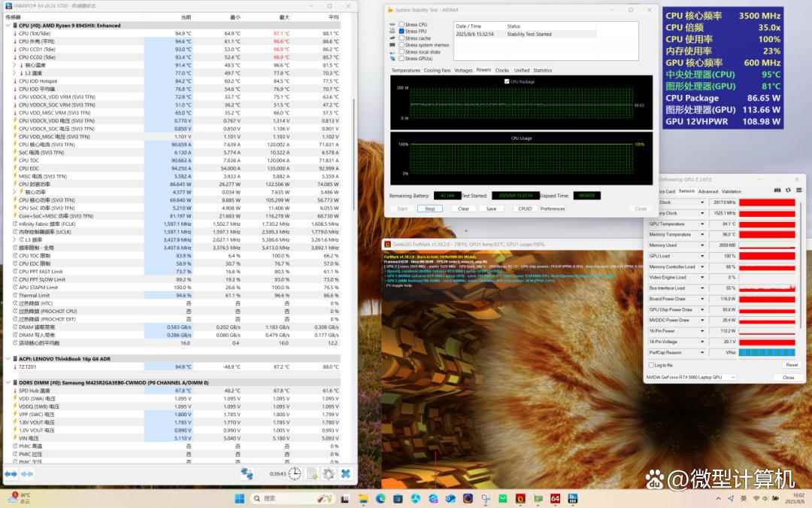This screenshot has width=812, height=508.
Task: Click the HWiNFO log file save icon
Action: [312, 473]
